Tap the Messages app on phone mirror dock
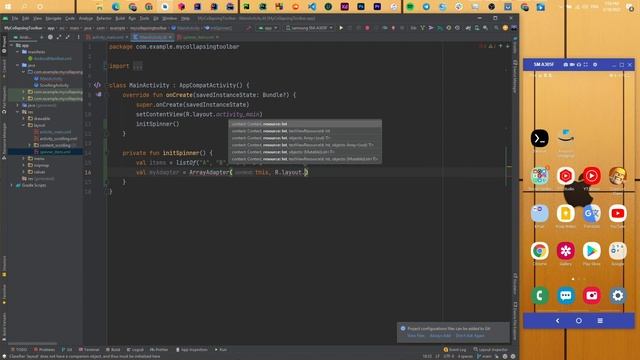The image size is (640, 360). coord(566,296)
